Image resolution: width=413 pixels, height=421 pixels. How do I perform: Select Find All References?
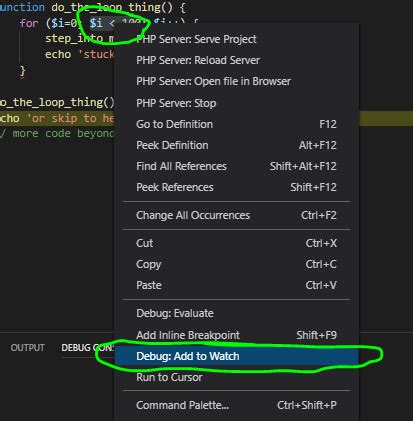point(236,166)
